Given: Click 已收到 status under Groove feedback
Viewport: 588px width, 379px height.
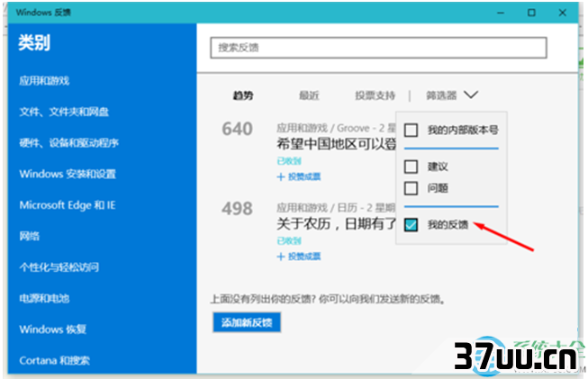Looking at the screenshot, I should (289, 161).
